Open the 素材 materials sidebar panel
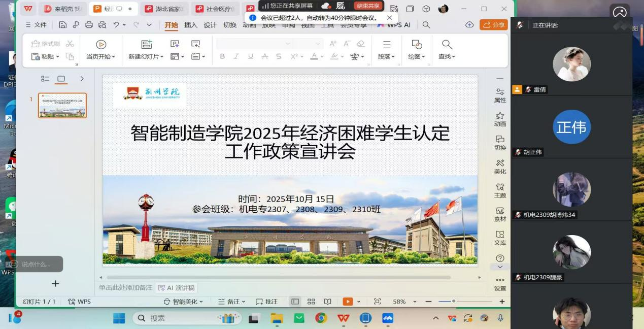Screen dimensions: 644x329 500,214
